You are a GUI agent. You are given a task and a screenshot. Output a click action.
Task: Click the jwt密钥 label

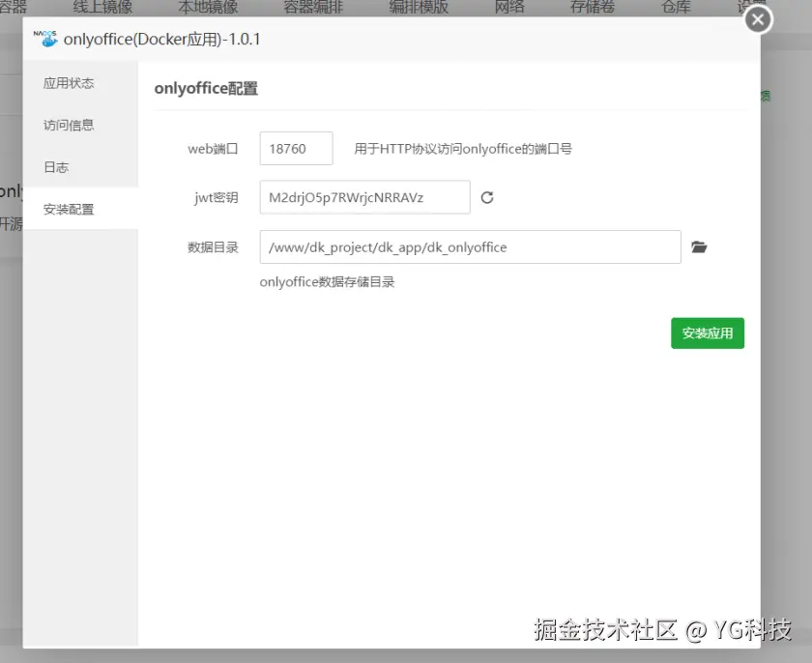point(216,198)
